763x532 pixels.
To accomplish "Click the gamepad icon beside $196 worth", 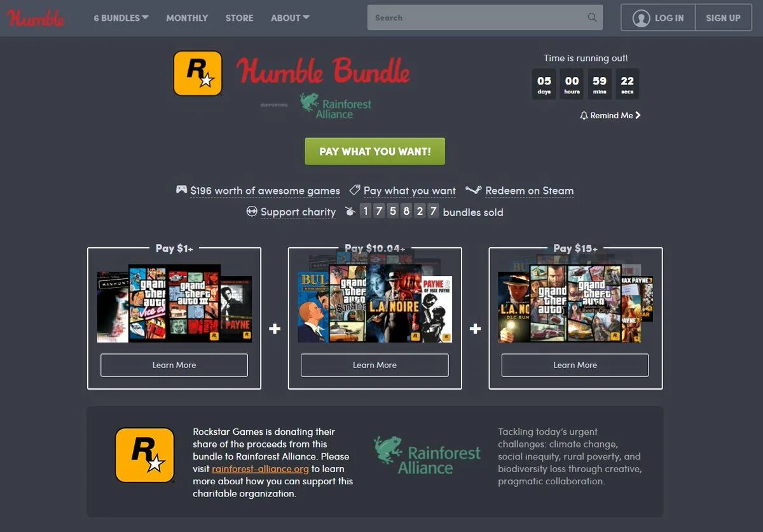I will [x=181, y=189].
